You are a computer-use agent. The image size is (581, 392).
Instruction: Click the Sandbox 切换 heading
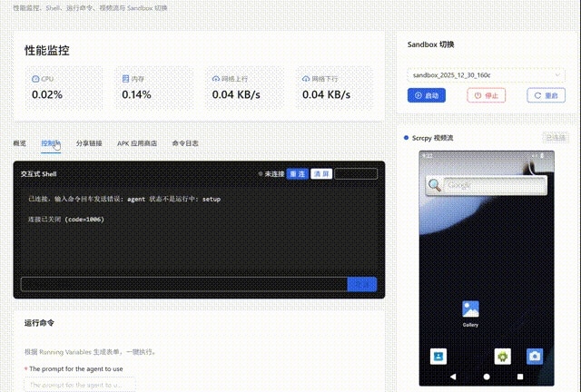pos(430,44)
